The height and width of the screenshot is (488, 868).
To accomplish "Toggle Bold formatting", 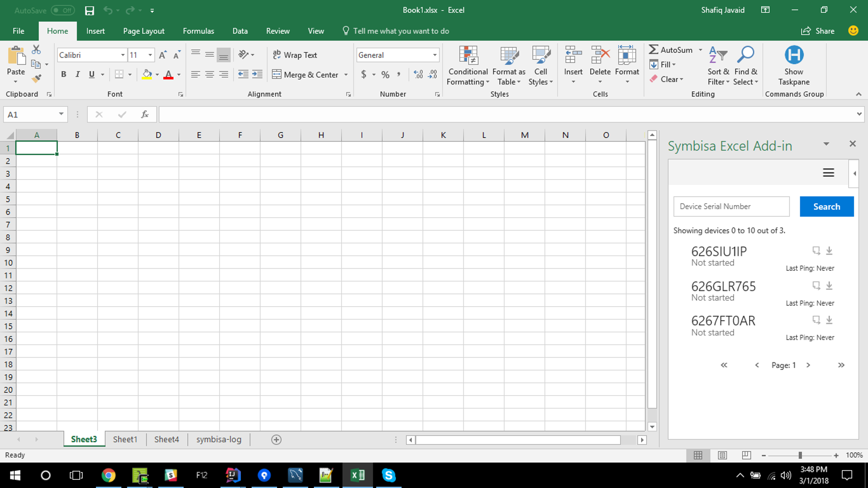I will (x=64, y=75).
